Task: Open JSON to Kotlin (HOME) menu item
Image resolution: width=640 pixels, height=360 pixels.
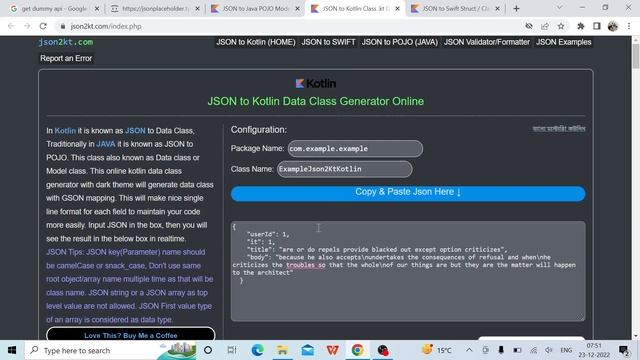Action: [x=256, y=42]
